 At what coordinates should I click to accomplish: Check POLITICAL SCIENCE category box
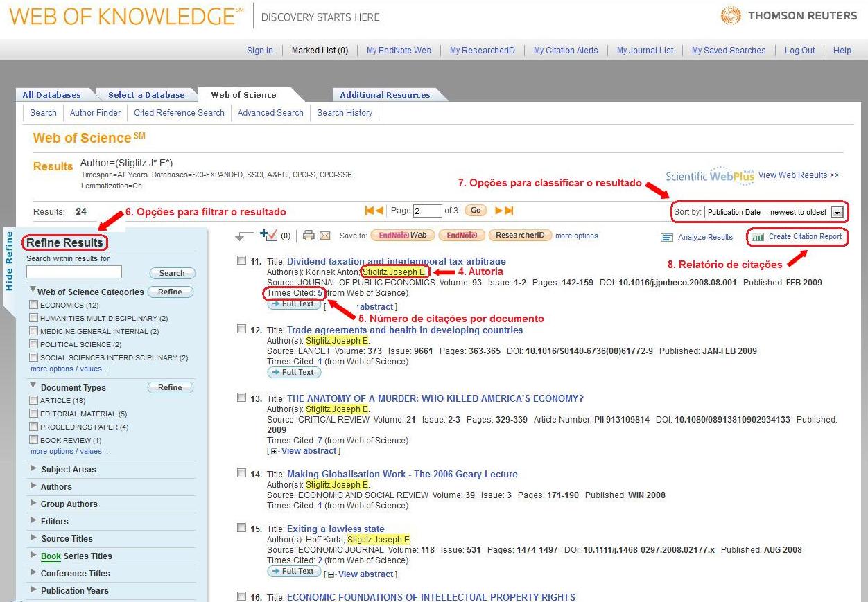33,344
